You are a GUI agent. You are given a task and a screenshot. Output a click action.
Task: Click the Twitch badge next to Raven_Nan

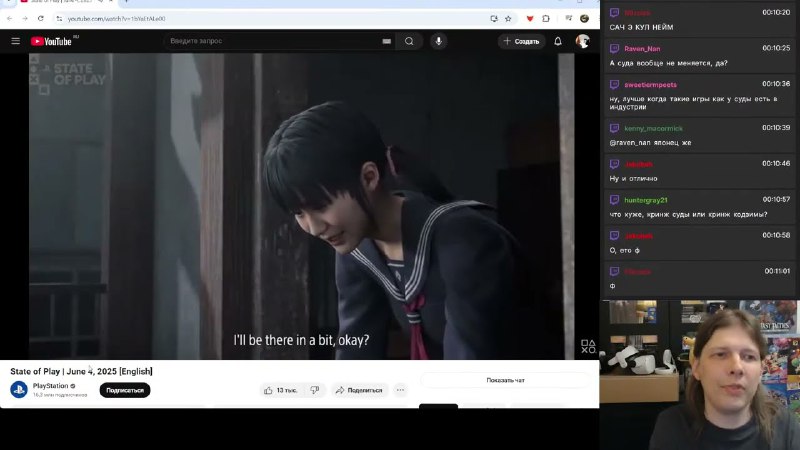point(614,48)
